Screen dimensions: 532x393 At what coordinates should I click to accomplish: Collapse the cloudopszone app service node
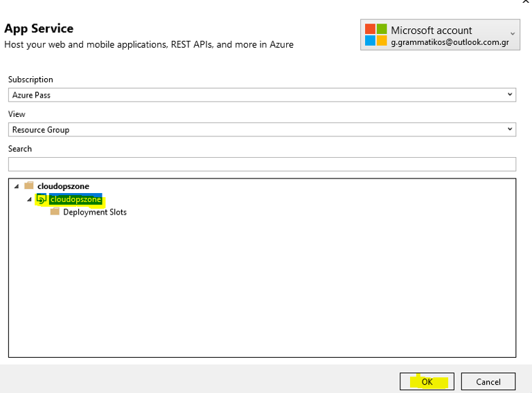pyautogui.click(x=30, y=199)
